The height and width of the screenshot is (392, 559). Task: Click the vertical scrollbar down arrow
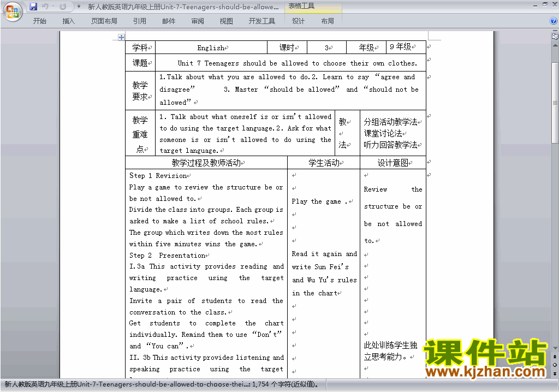click(x=555, y=348)
